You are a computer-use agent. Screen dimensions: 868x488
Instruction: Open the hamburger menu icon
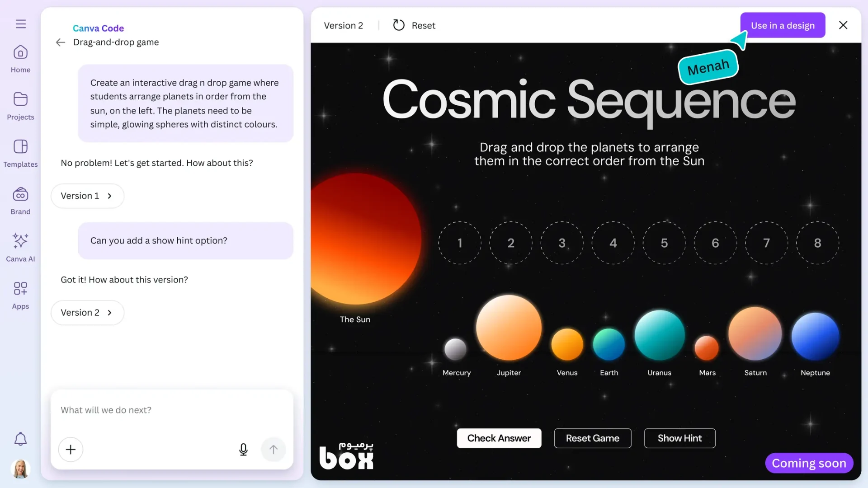click(21, 24)
